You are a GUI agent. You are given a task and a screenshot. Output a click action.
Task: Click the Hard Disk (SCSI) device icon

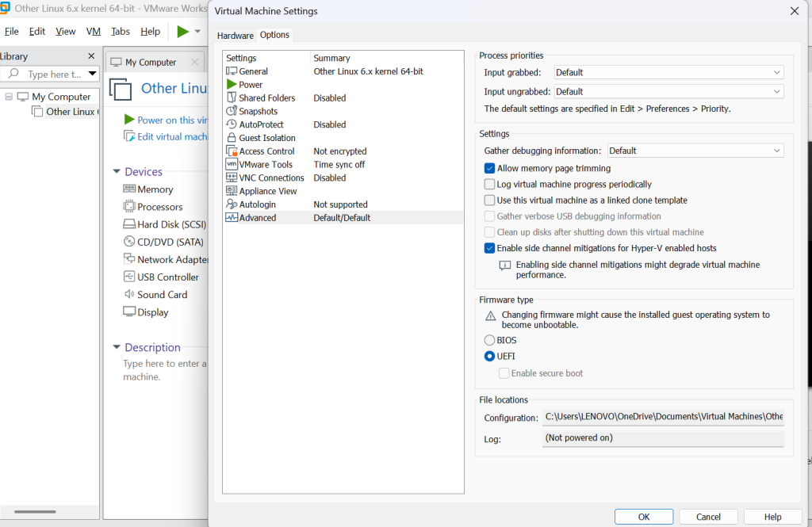(129, 224)
